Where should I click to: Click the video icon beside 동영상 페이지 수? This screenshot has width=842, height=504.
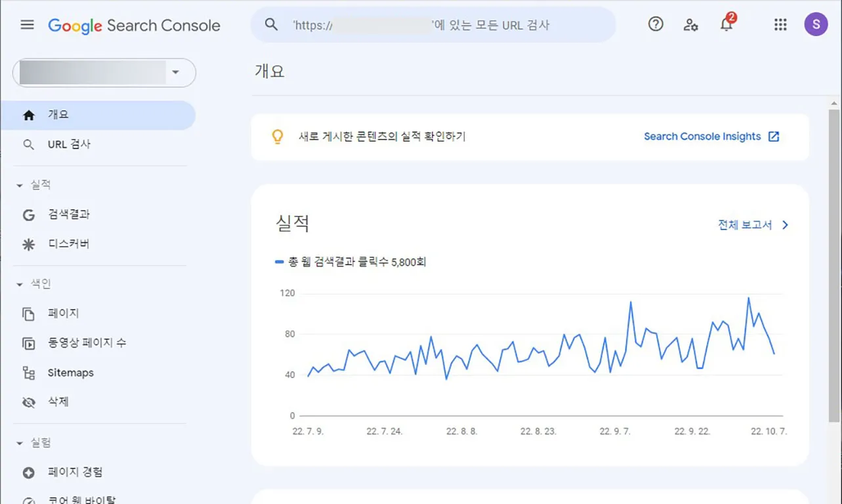pos(28,343)
